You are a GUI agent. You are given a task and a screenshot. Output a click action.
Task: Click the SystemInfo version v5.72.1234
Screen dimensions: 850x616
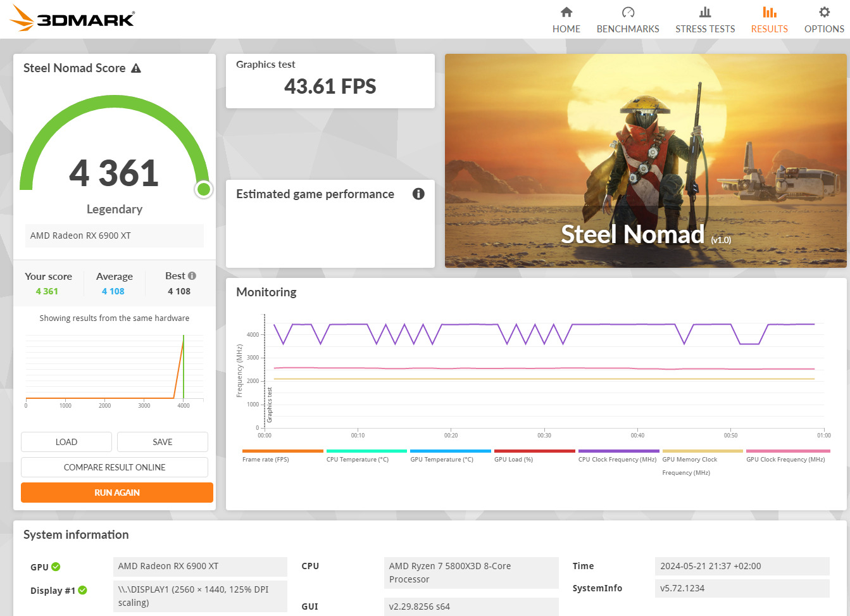pyautogui.click(x=742, y=588)
